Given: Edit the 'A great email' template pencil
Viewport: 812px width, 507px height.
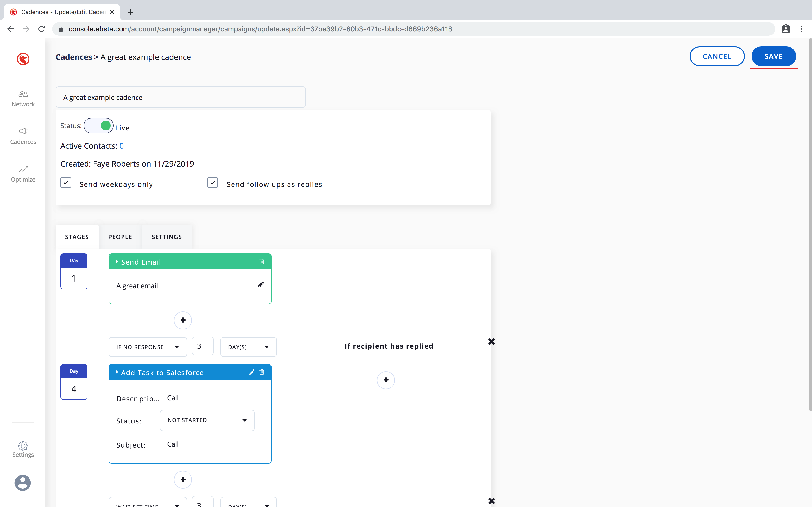Looking at the screenshot, I should 261,285.
